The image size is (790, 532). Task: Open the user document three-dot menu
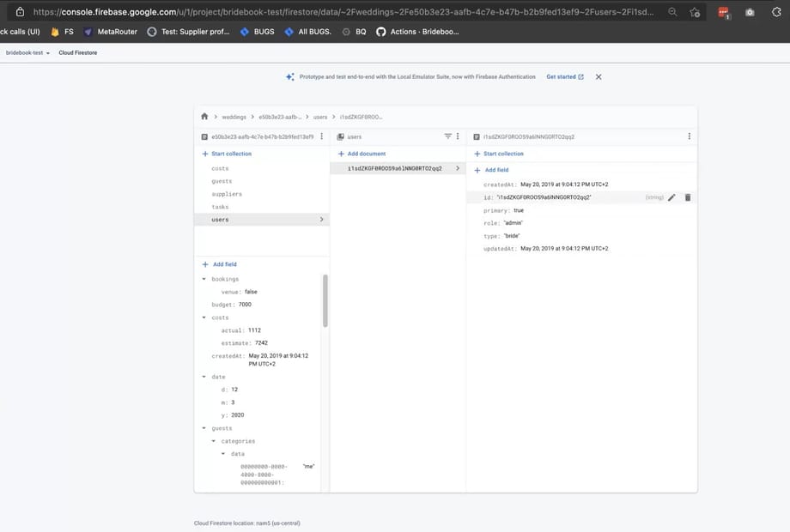coord(689,136)
